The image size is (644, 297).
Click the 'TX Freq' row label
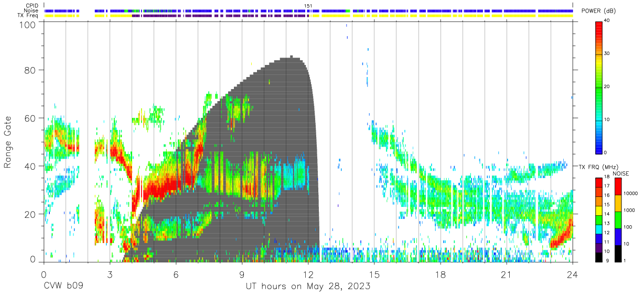coord(28,16)
